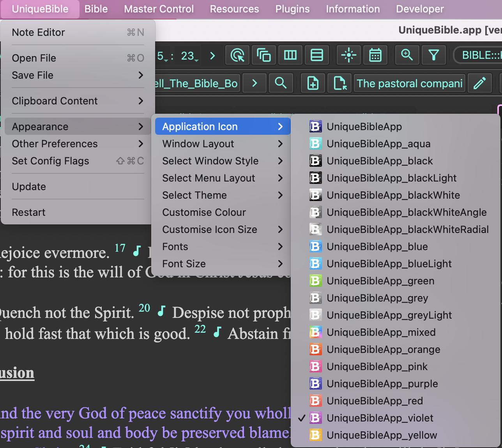Image resolution: width=502 pixels, height=448 pixels.
Task: Select the UniqueBibleApp_blueLight icon
Action: coord(396,264)
